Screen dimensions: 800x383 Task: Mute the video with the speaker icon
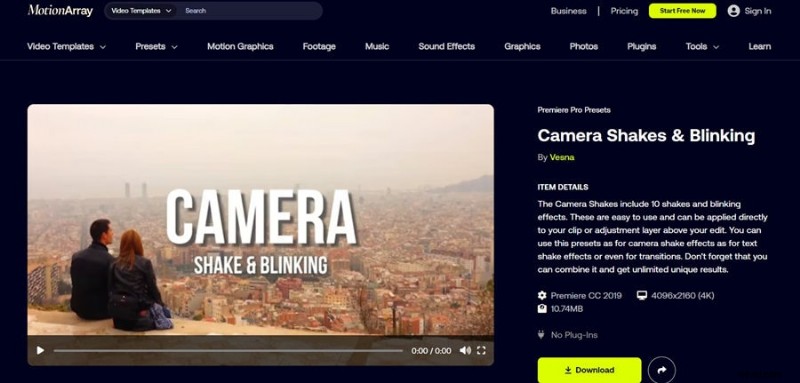pyautogui.click(x=465, y=350)
